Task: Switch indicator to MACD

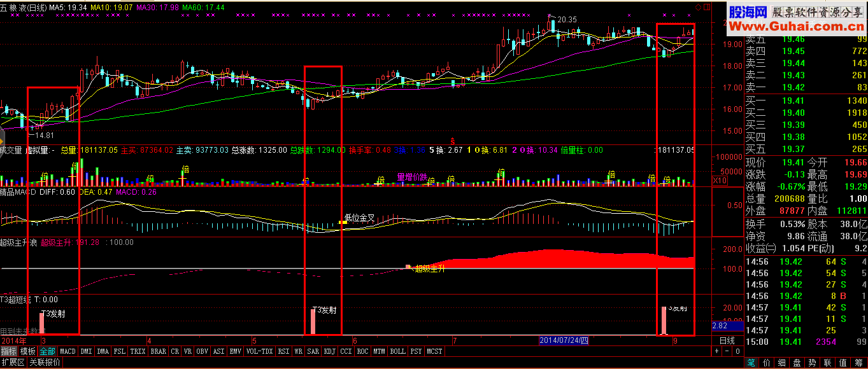Action: click(68, 351)
